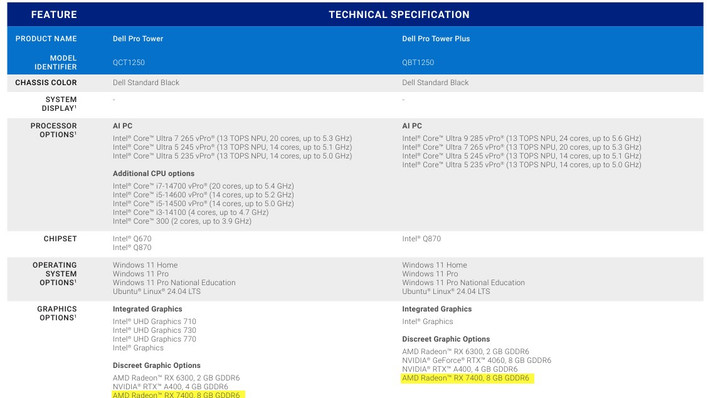Click the TECHNICAL SPECIFICATION header
The width and height of the screenshot is (708, 398).
pyautogui.click(x=399, y=14)
